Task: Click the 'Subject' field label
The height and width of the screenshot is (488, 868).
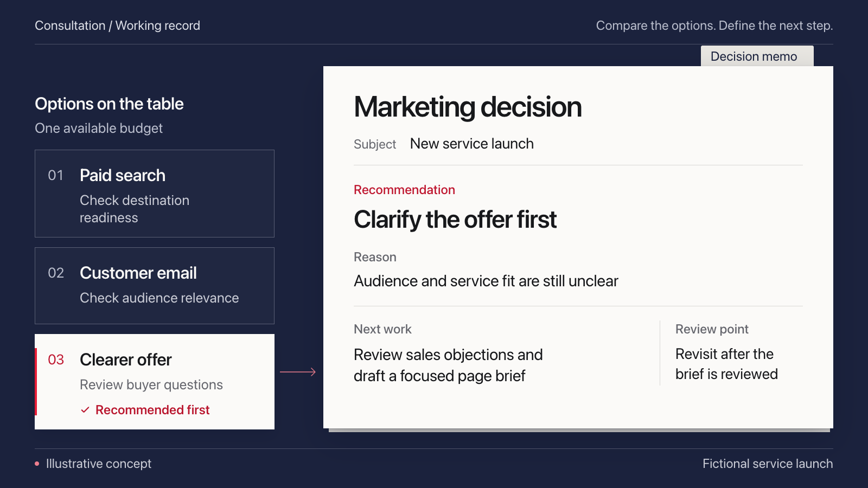Action: 375,144
